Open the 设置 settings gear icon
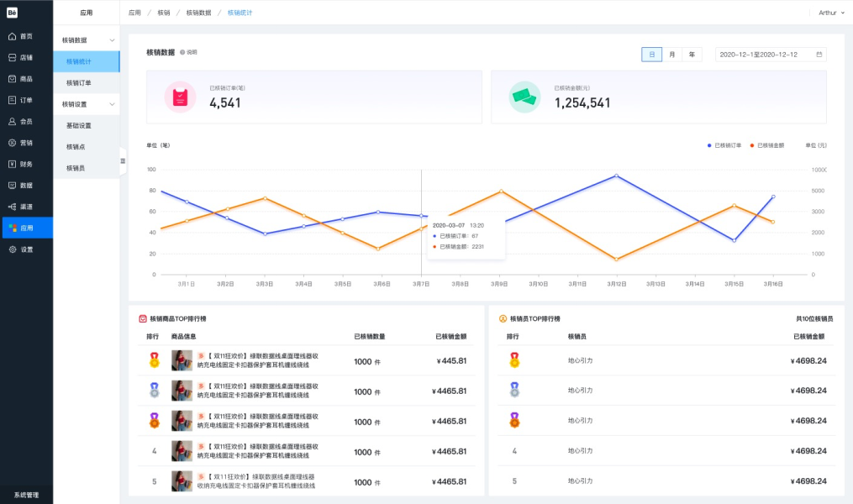853x504 pixels. pos(13,249)
